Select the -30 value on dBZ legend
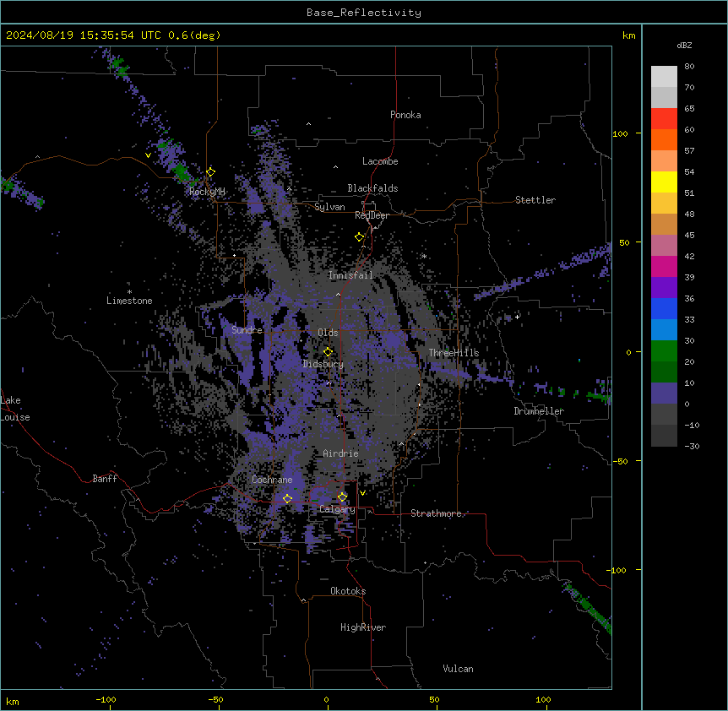The height and width of the screenshot is (711, 728). coord(692,447)
